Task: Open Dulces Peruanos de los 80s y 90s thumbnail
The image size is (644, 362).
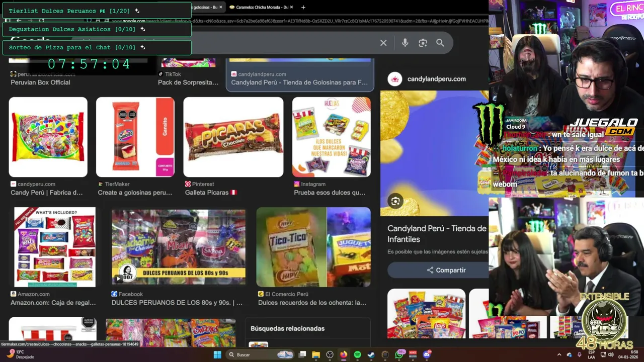Action: tap(179, 247)
